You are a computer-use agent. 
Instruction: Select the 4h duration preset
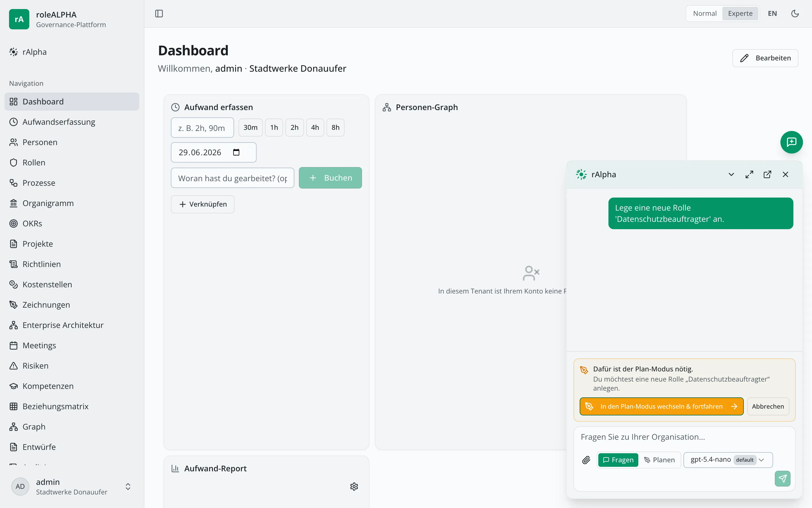[x=315, y=128]
